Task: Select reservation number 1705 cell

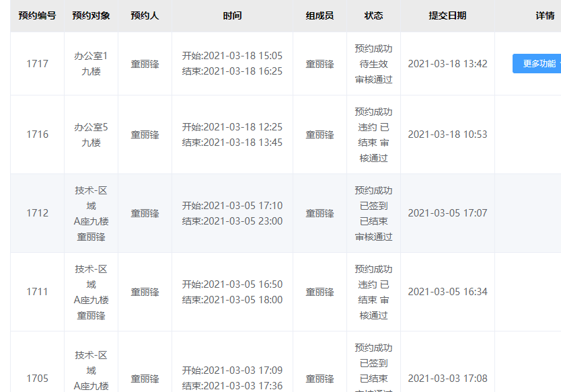Action: coord(37,362)
